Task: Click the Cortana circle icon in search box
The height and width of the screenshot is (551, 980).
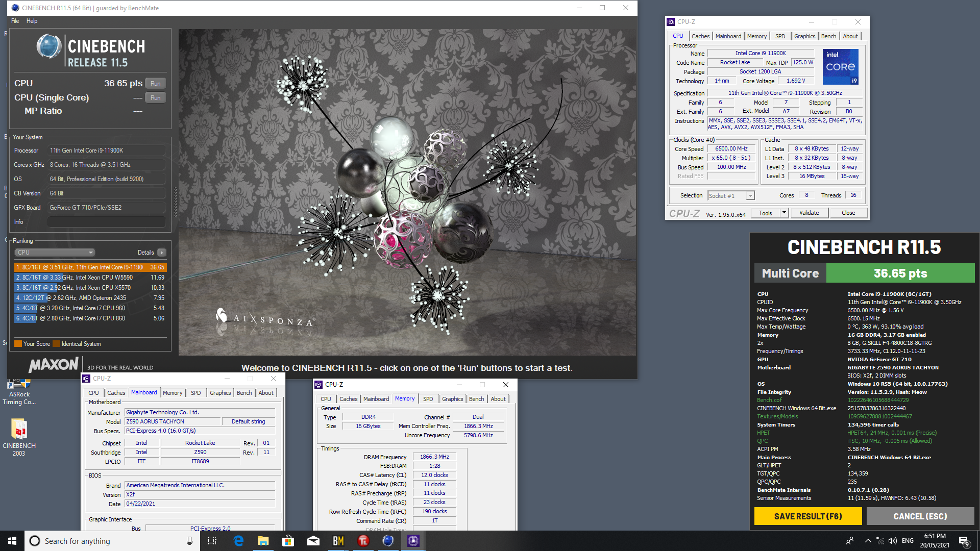Action: pyautogui.click(x=34, y=541)
